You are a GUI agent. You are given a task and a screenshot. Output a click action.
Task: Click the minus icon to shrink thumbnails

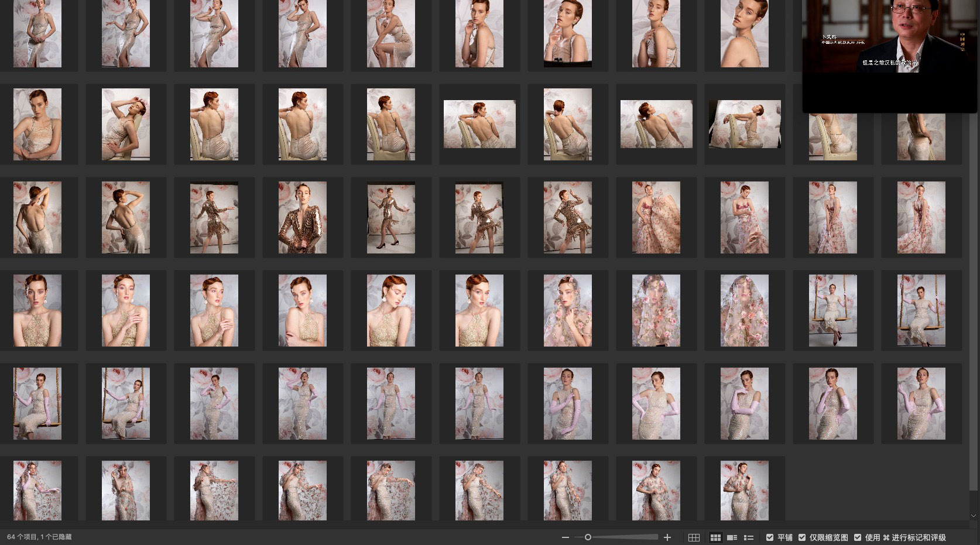tap(565, 537)
